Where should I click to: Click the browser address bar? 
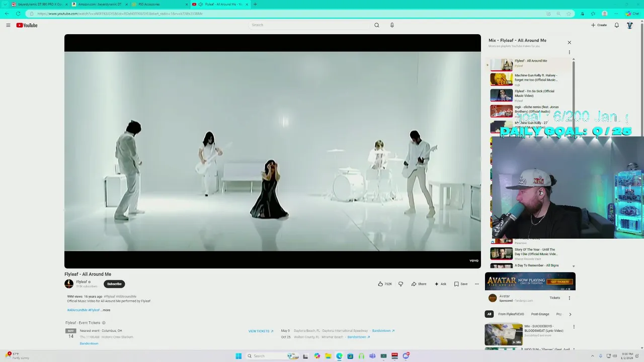pos(287,14)
